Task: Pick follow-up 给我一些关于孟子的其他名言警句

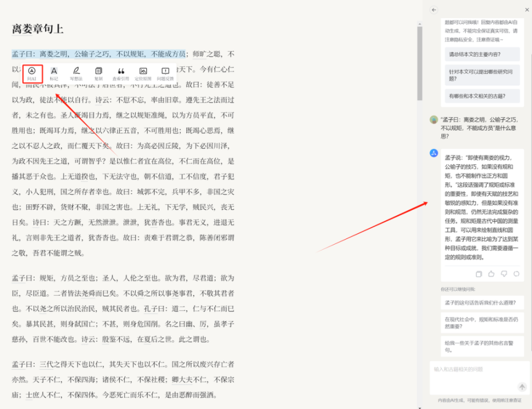Action: point(482,346)
